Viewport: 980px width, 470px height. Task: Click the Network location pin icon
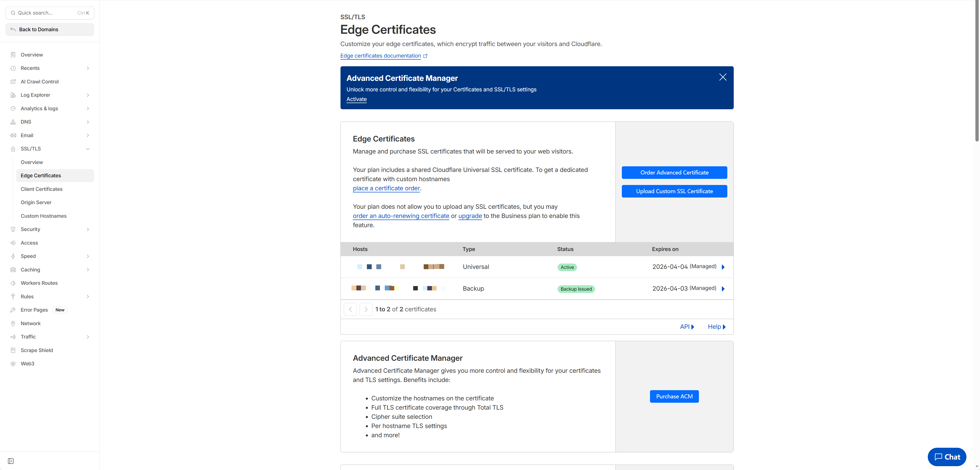click(13, 323)
